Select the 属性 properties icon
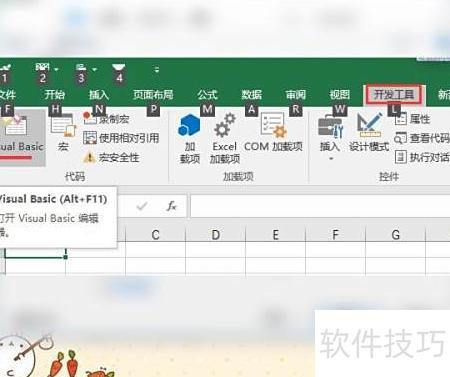Screen dimensions: 450x377 click(x=401, y=119)
